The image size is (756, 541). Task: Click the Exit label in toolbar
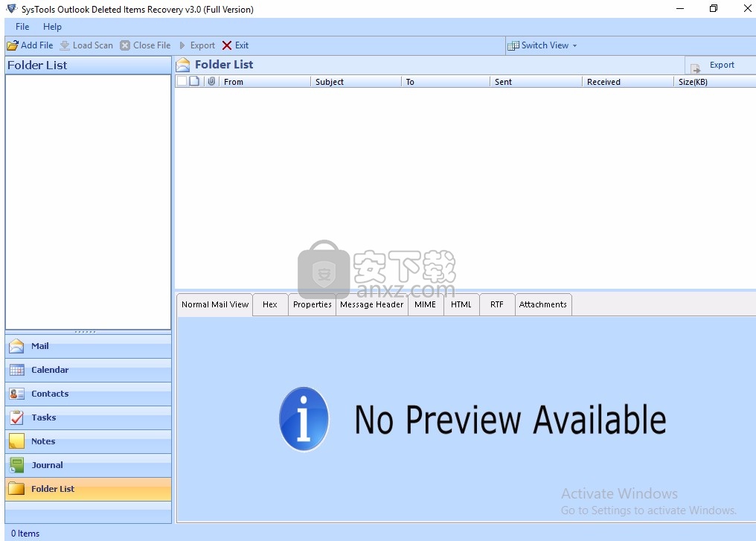click(242, 45)
